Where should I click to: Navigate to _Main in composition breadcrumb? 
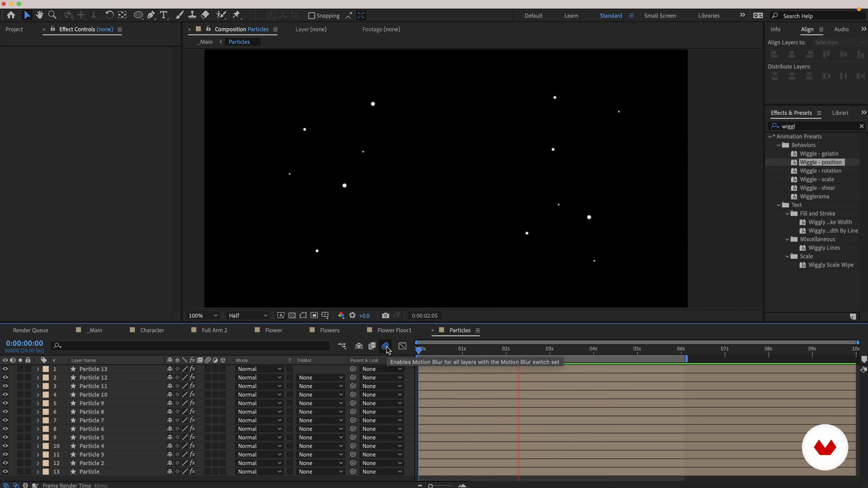205,42
